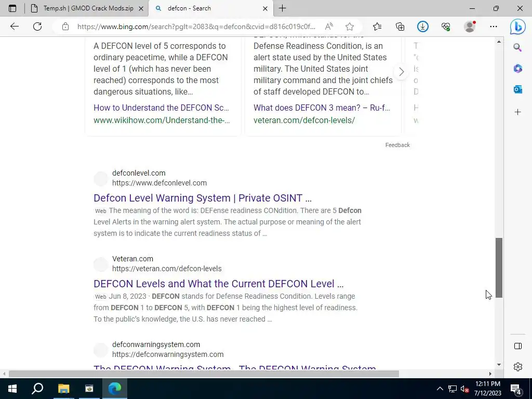Click the horizontal scrollbar thumb
Image resolution: width=532 pixels, height=399 pixels.
tap(204, 374)
